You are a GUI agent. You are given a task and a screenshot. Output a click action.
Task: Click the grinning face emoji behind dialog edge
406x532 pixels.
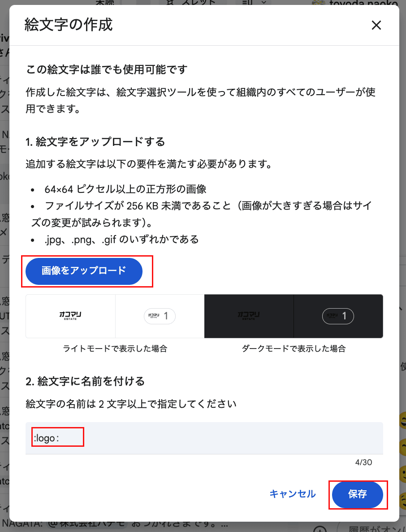point(403,421)
